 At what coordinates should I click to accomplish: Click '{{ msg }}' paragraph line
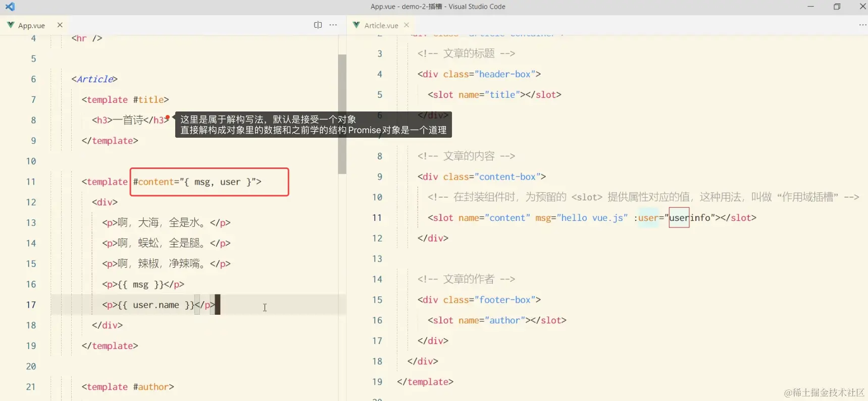tap(143, 284)
